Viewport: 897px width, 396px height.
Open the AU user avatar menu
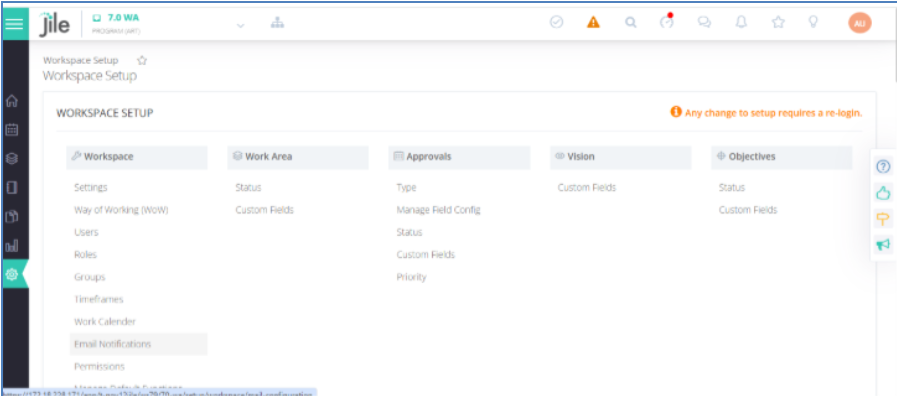[860, 23]
